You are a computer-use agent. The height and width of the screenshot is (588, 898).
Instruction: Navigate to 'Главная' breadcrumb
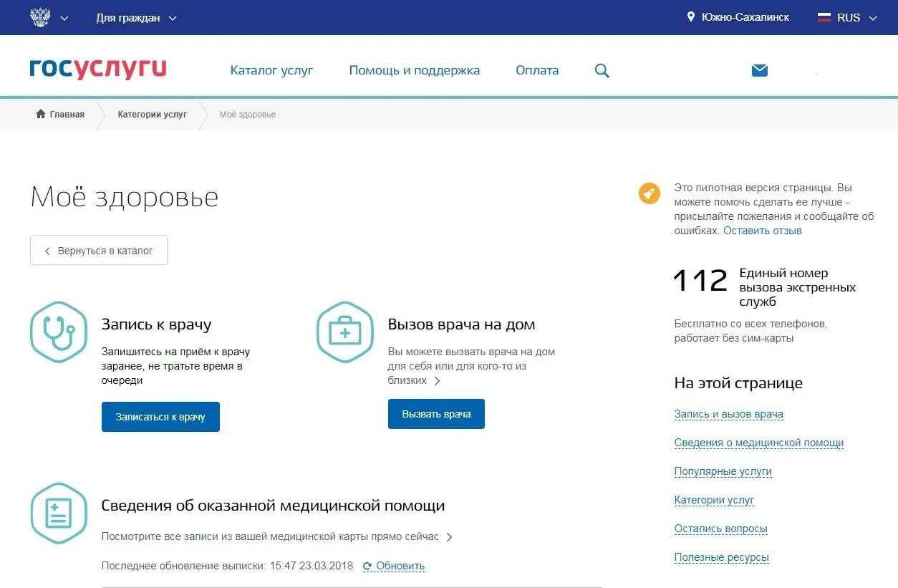pos(67,115)
